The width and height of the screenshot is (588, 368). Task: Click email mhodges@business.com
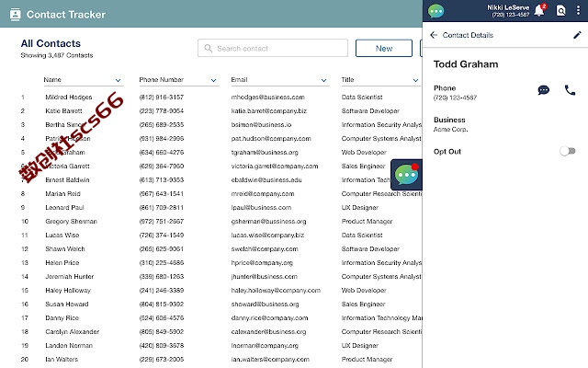click(x=267, y=97)
